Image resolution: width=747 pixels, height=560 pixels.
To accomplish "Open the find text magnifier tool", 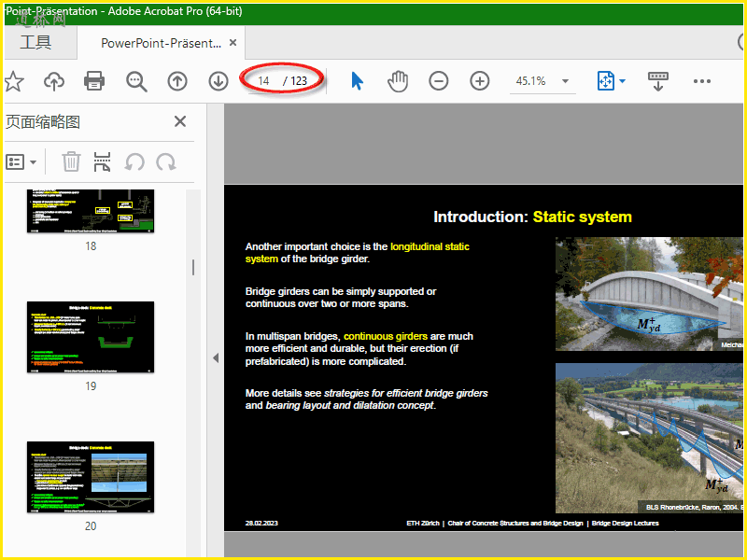I will (136, 81).
